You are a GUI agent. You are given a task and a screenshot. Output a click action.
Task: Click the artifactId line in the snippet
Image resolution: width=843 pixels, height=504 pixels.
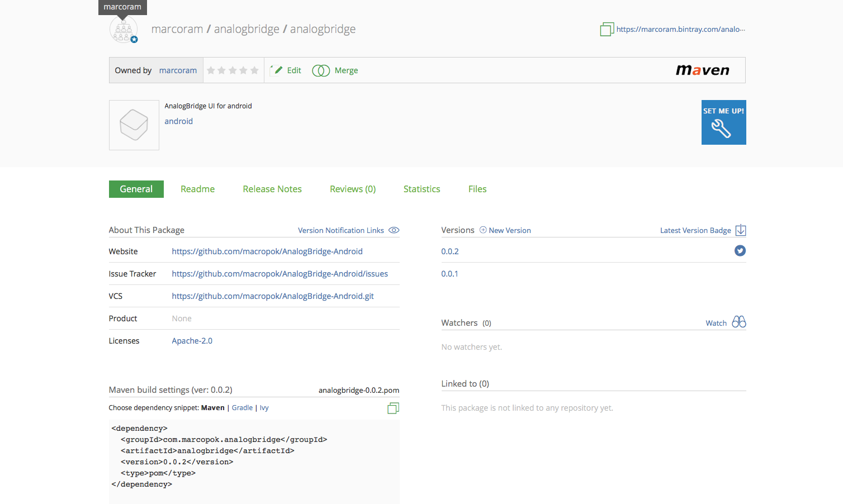click(x=207, y=451)
